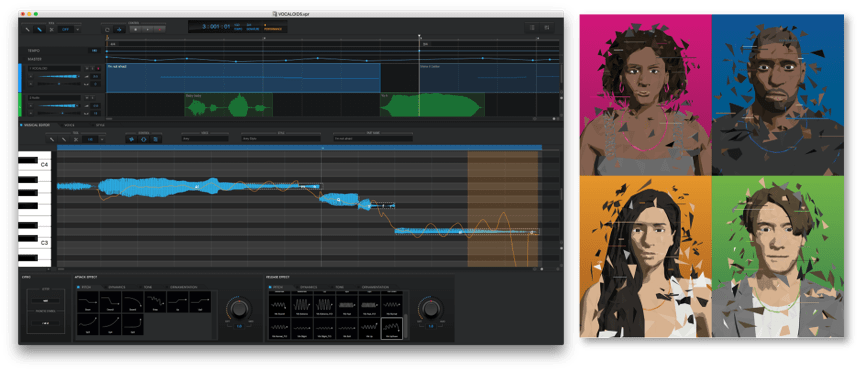
Task: Open the Dynamics tab in Attack Effect
Action: coord(116,287)
